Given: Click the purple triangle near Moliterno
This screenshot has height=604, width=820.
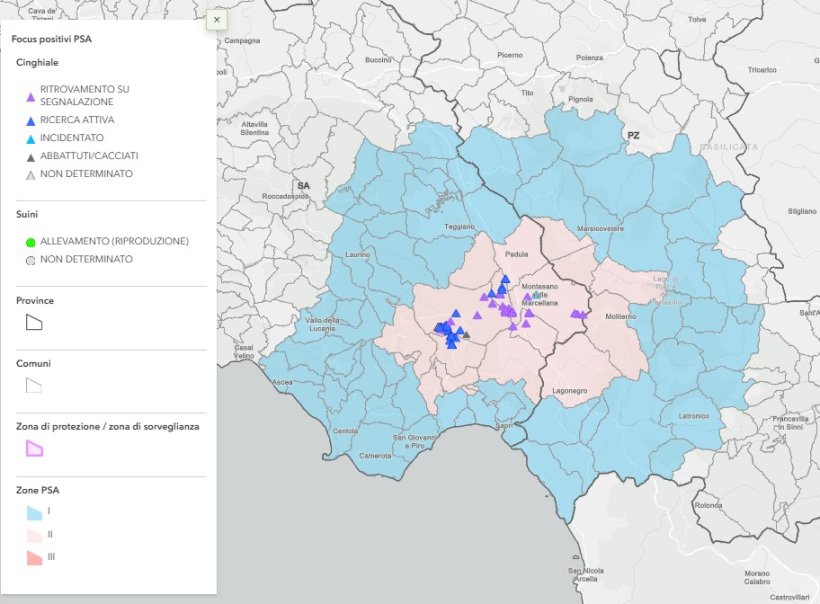Looking at the screenshot, I should (578, 313).
